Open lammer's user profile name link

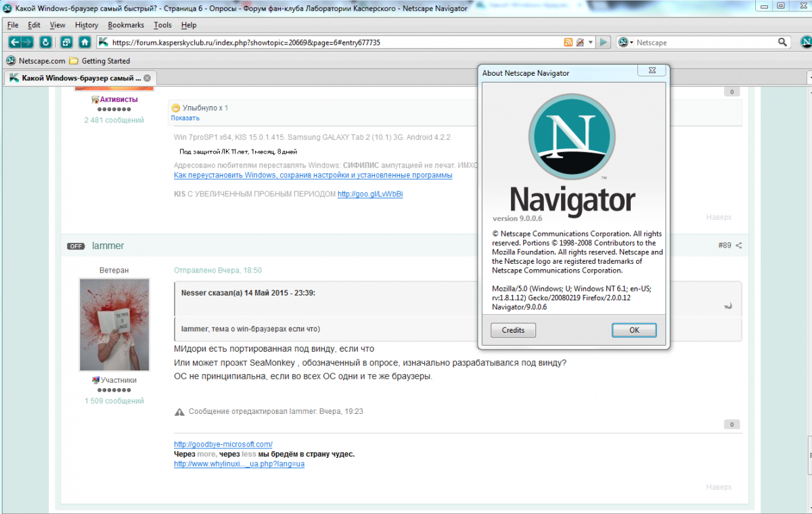(x=108, y=246)
